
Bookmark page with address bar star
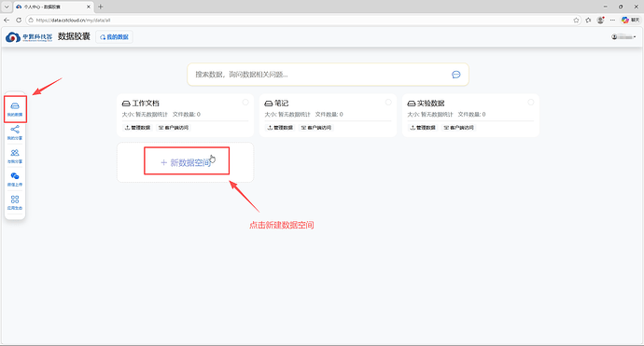pos(576,20)
